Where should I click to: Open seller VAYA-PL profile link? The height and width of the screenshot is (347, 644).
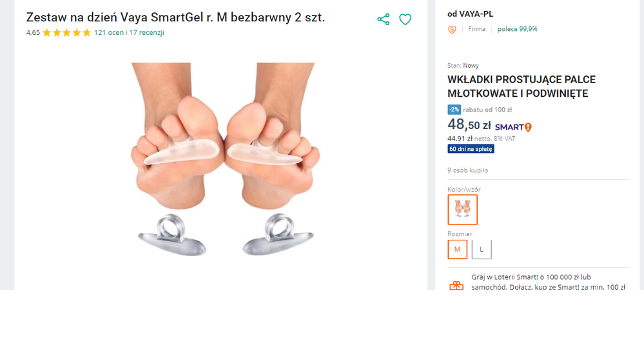tap(476, 14)
